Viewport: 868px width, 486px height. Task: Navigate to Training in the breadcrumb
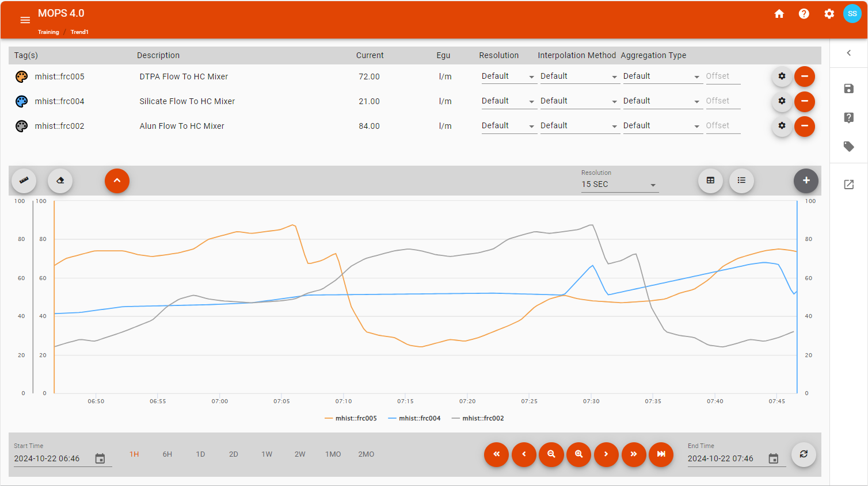[x=48, y=32]
